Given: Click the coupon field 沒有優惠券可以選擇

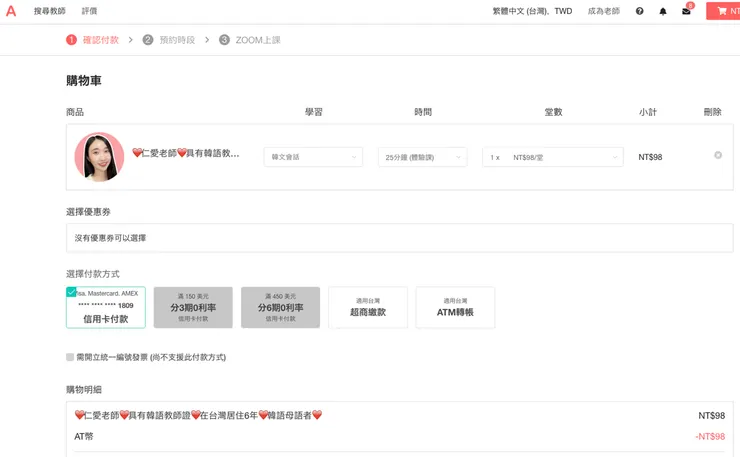Looking at the screenshot, I should tap(399, 238).
